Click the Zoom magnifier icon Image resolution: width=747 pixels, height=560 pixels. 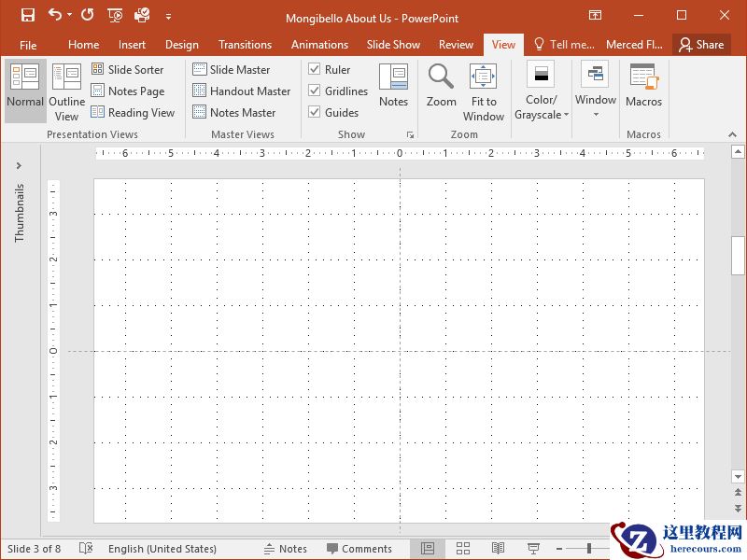click(x=441, y=78)
